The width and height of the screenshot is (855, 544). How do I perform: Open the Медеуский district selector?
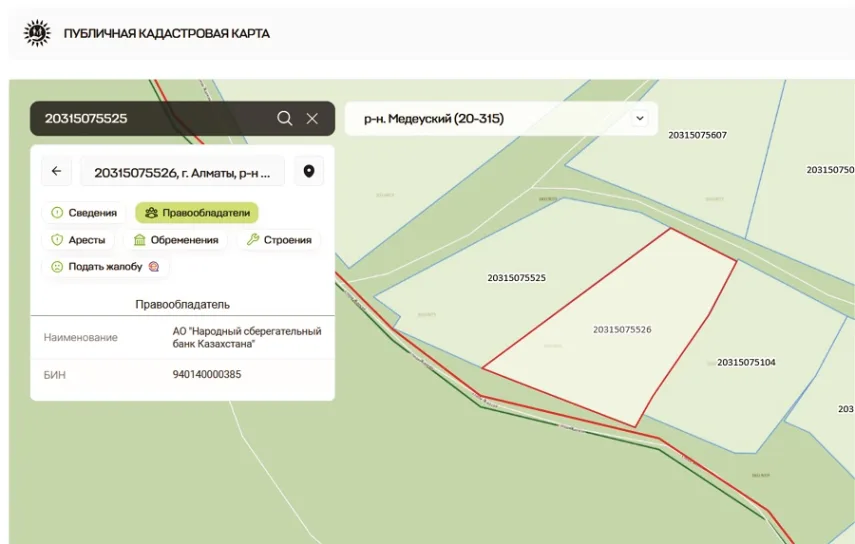click(490, 119)
